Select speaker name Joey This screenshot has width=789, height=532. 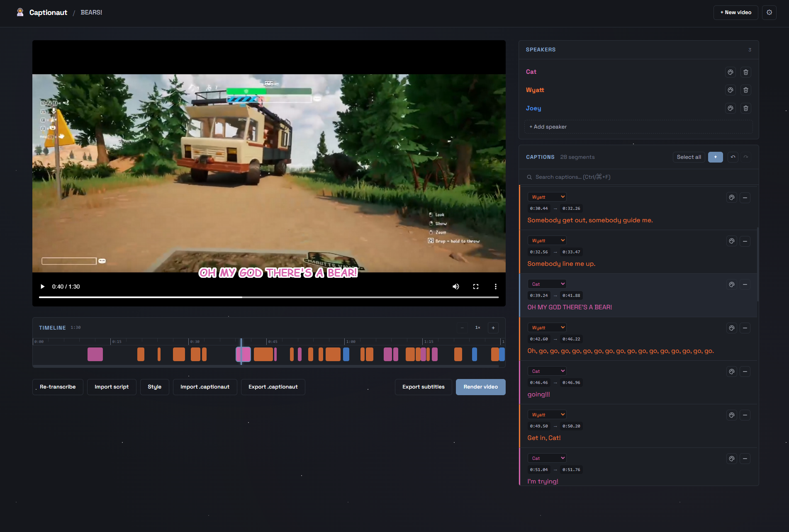(533, 108)
